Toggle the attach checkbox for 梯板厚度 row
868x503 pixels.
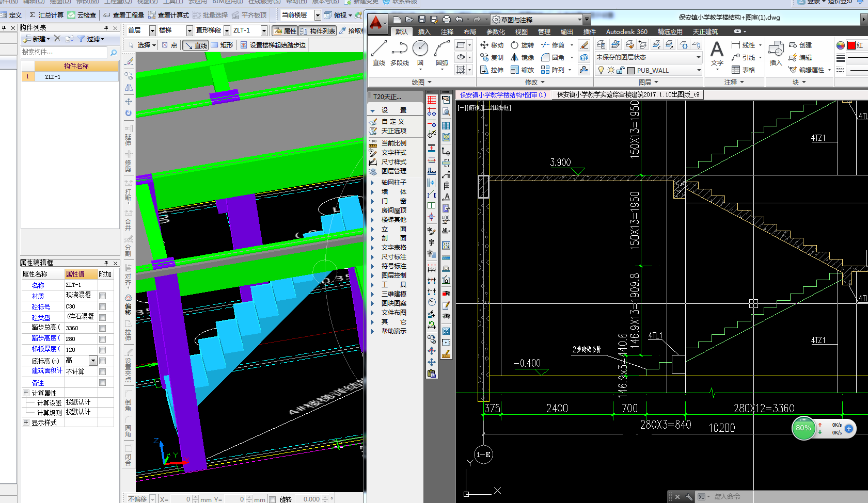pos(102,350)
